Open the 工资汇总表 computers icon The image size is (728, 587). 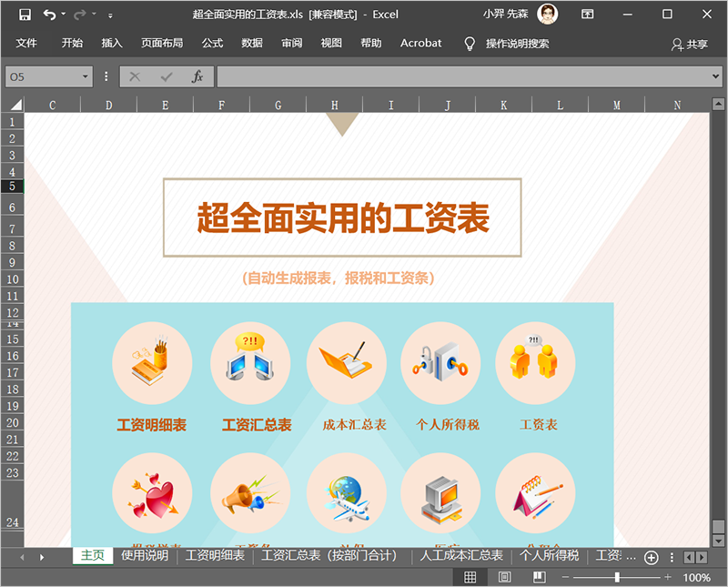point(250,363)
